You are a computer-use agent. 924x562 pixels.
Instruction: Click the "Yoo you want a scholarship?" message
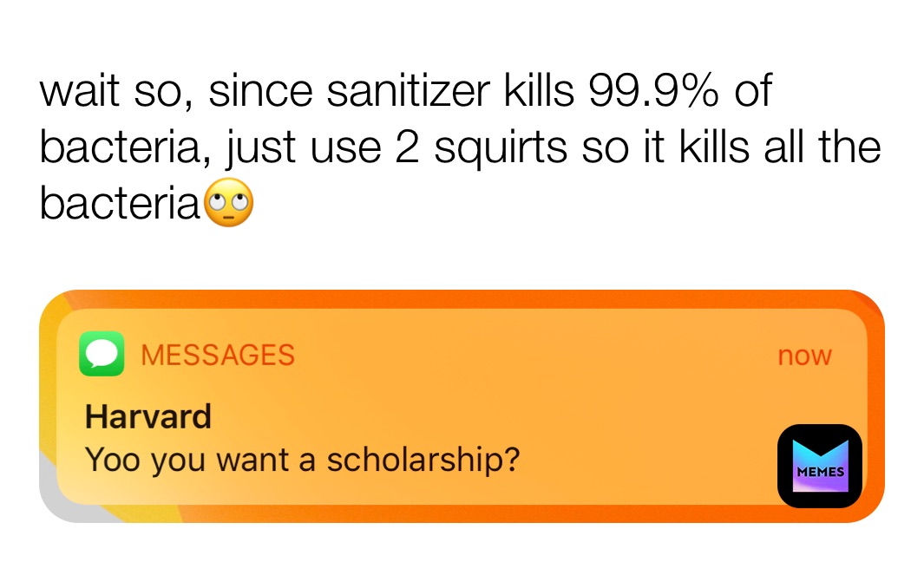303,460
